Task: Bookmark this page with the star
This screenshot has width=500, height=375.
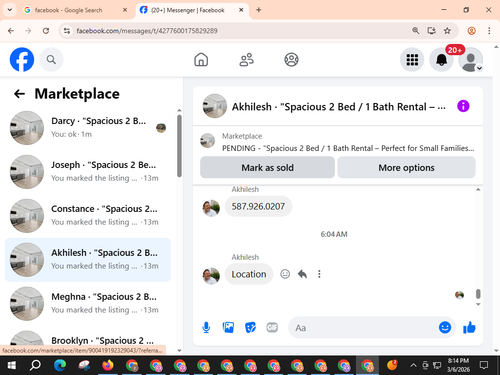Action: pyautogui.click(x=447, y=31)
